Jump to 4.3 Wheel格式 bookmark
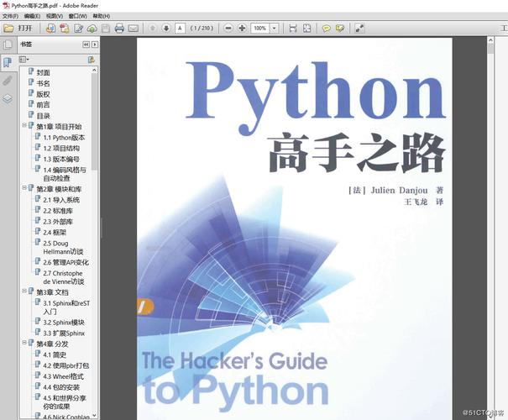Screen dimensions: 508x420 [x=64, y=376]
